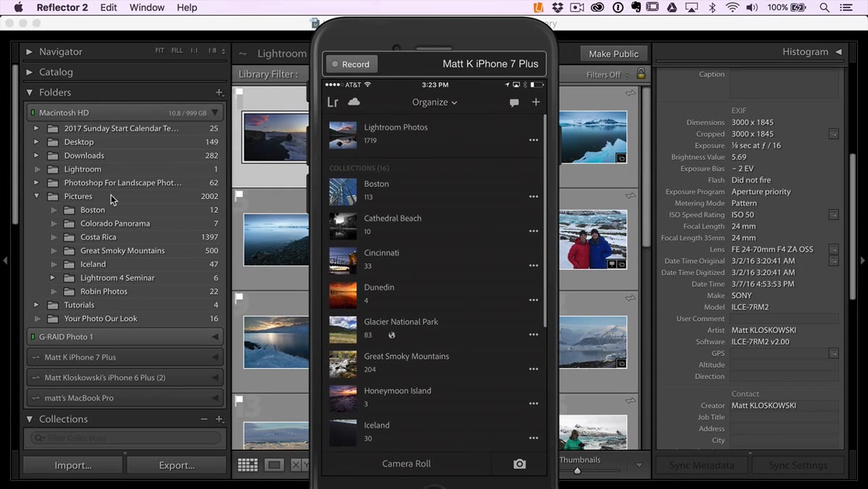Open options dots for Great Smoky Mountains collection
The width and height of the screenshot is (868, 489).
point(533,369)
